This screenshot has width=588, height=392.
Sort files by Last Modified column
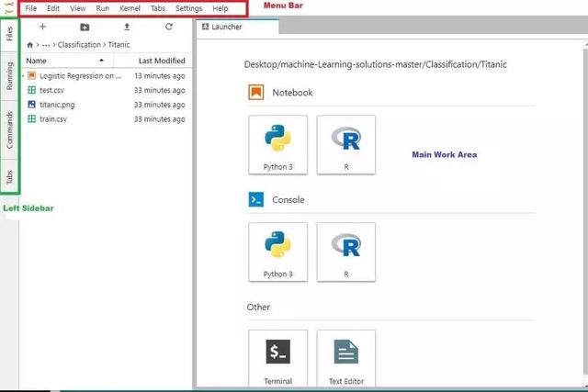(x=153, y=61)
